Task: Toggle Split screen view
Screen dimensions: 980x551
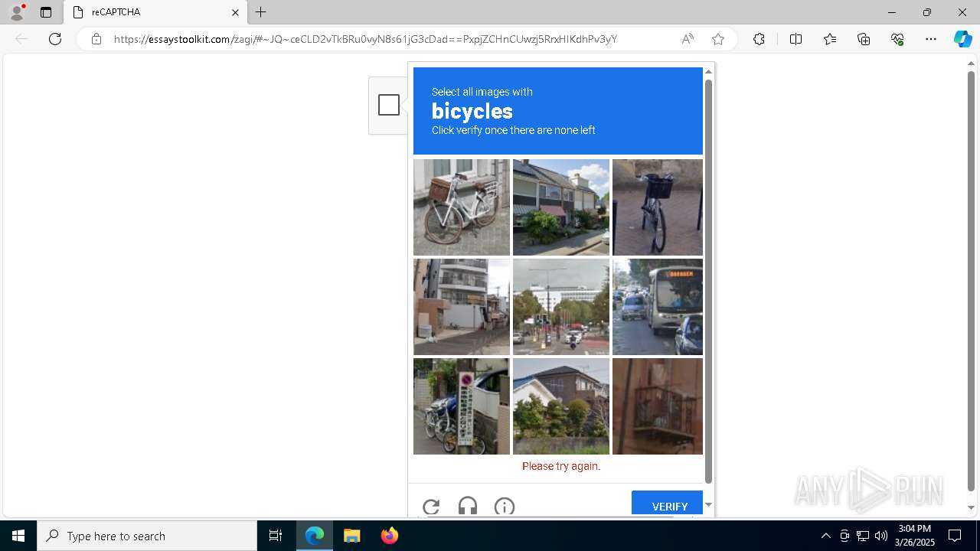Action: [x=795, y=39]
